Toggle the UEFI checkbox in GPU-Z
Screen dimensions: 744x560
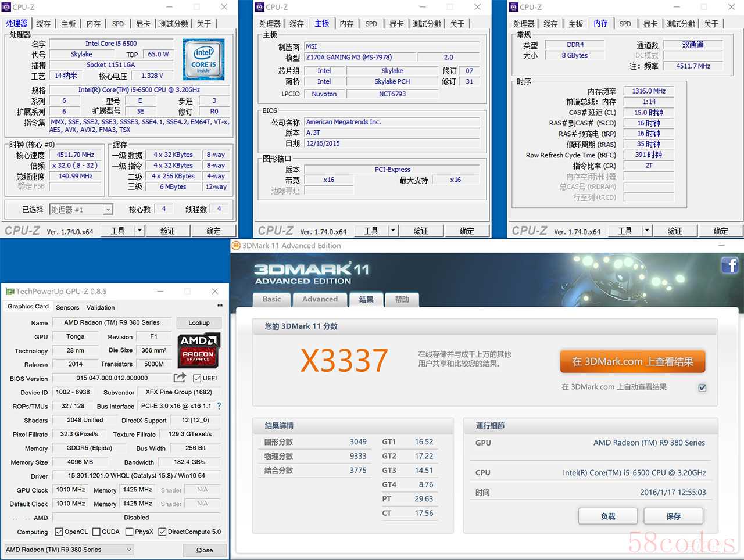click(x=197, y=378)
